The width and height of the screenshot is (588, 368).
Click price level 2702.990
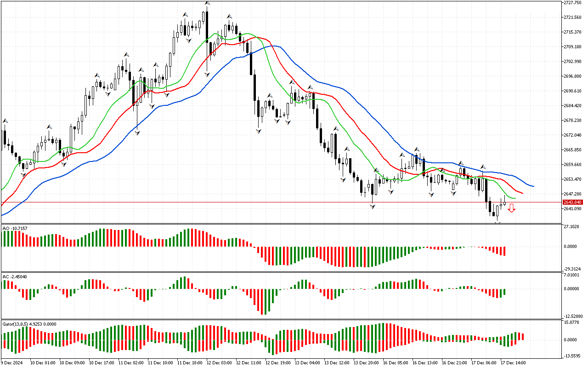572,61
